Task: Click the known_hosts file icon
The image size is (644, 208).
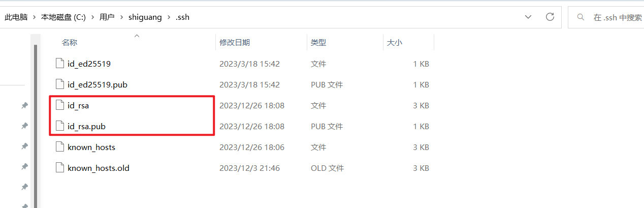Action: point(60,147)
